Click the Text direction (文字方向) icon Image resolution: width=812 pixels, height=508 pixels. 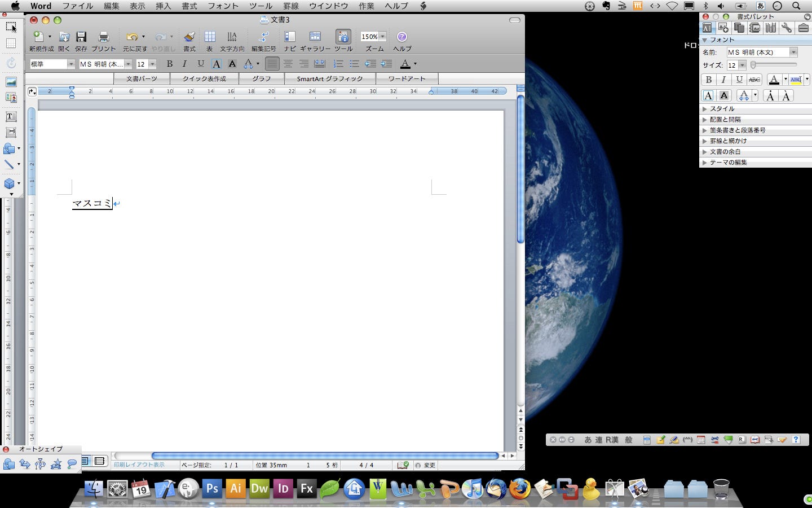click(x=232, y=37)
